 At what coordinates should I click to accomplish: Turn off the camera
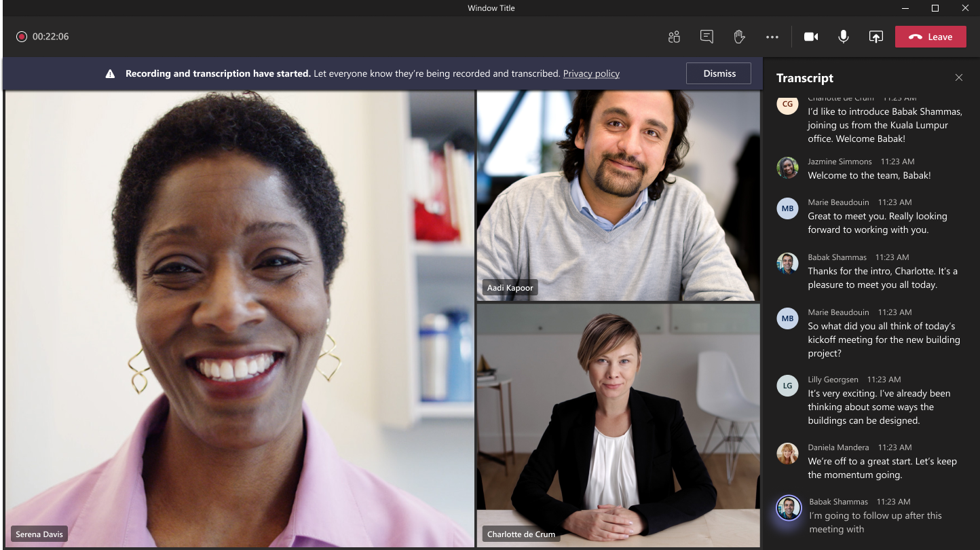click(x=811, y=37)
